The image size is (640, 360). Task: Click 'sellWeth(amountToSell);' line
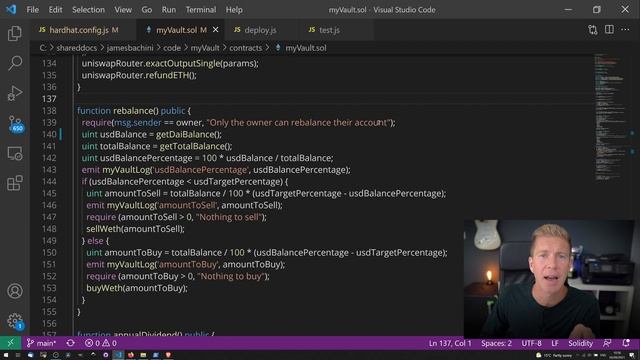click(x=136, y=229)
